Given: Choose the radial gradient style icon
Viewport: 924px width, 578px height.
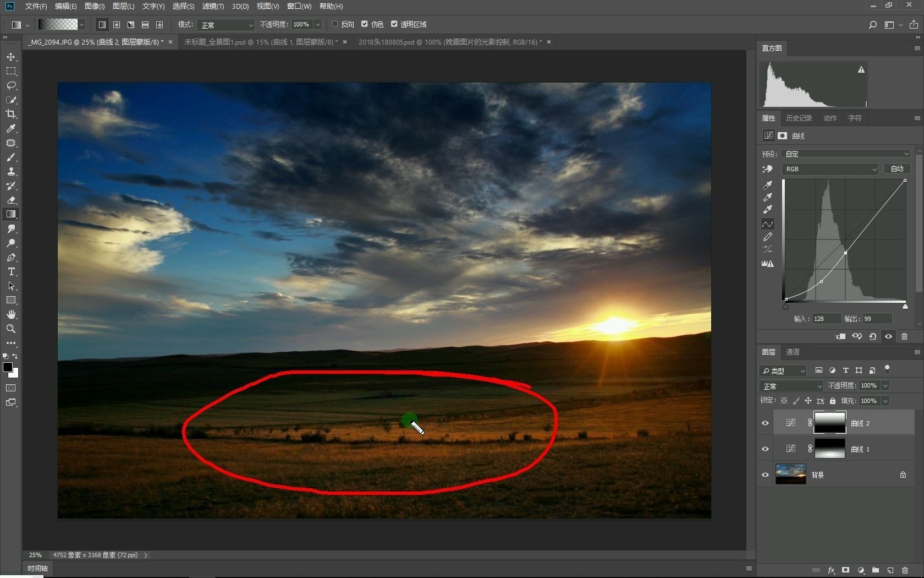Looking at the screenshot, I should [x=117, y=25].
